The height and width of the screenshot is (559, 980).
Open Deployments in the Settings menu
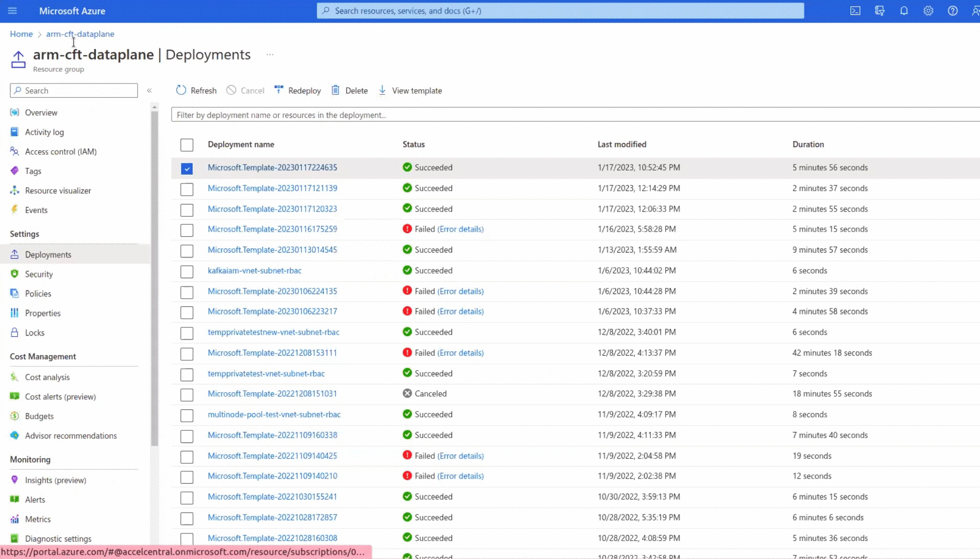point(75,254)
